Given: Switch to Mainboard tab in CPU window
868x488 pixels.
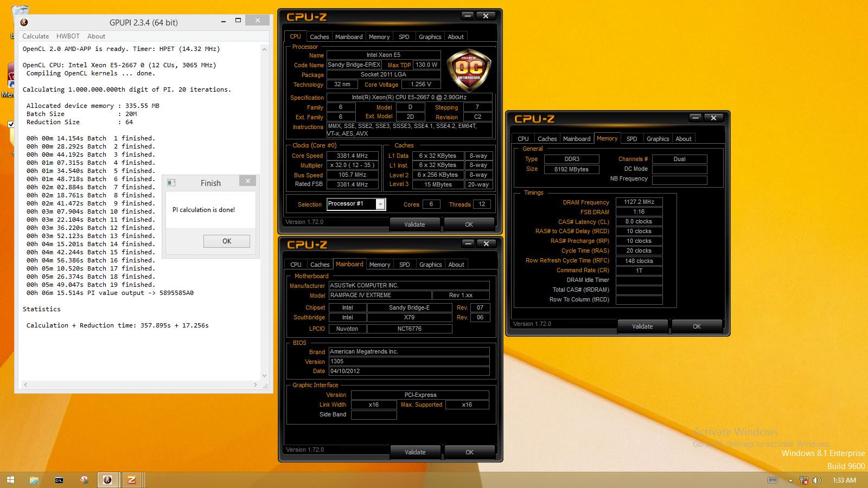Looking at the screenshot, I should pos(349,37).
